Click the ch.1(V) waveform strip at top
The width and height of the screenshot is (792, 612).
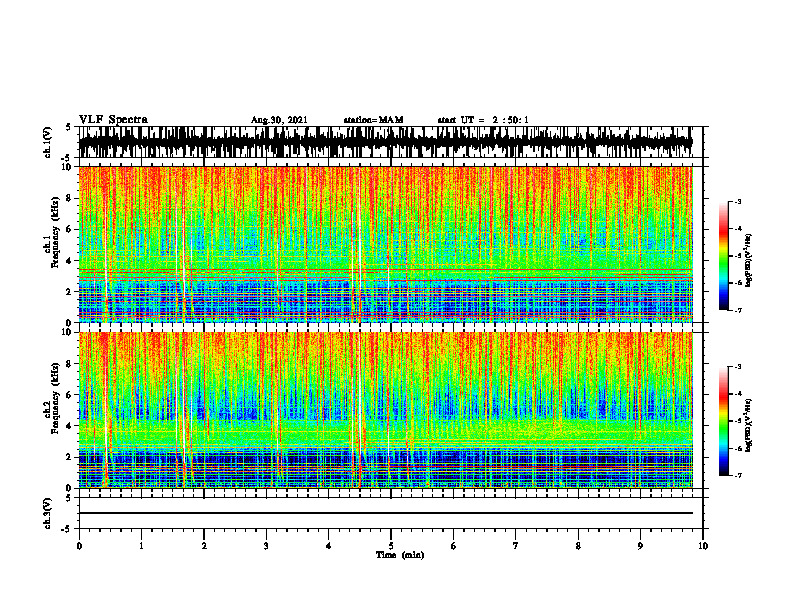(x=385, y=142)
